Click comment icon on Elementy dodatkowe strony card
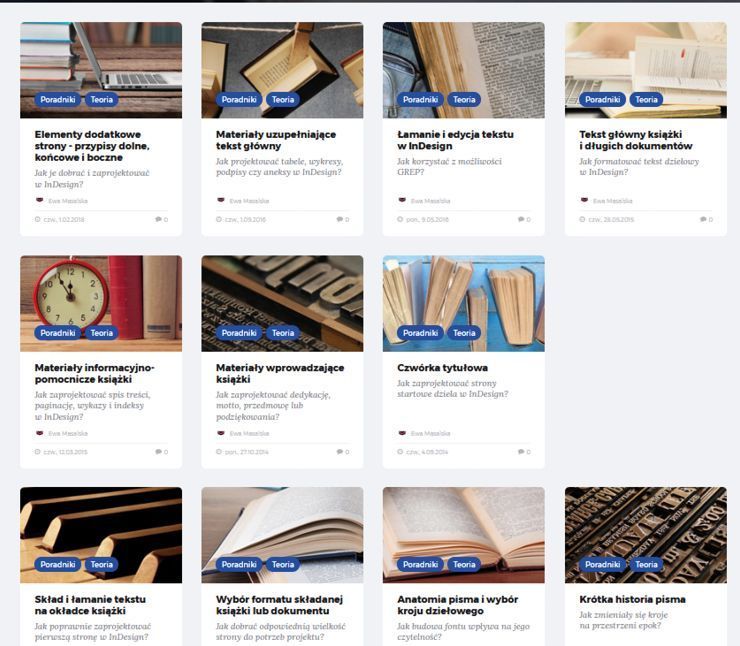 [x=158, y=219]
